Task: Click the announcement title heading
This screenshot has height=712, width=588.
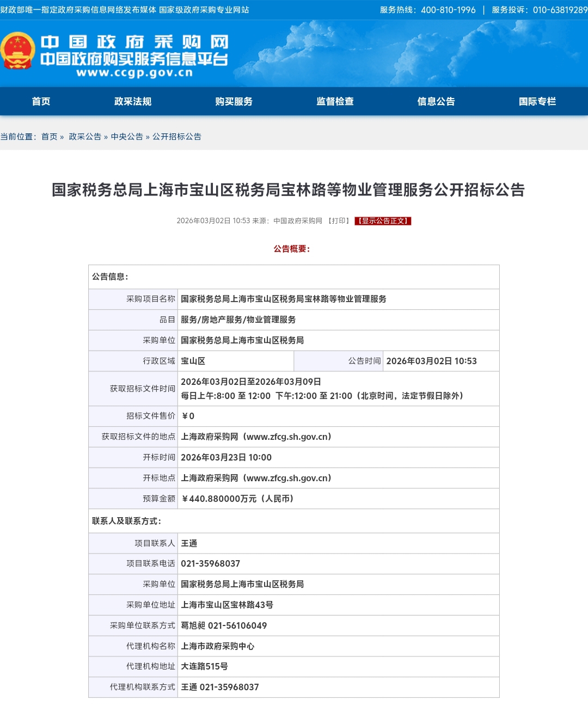Action: (288, 190)
